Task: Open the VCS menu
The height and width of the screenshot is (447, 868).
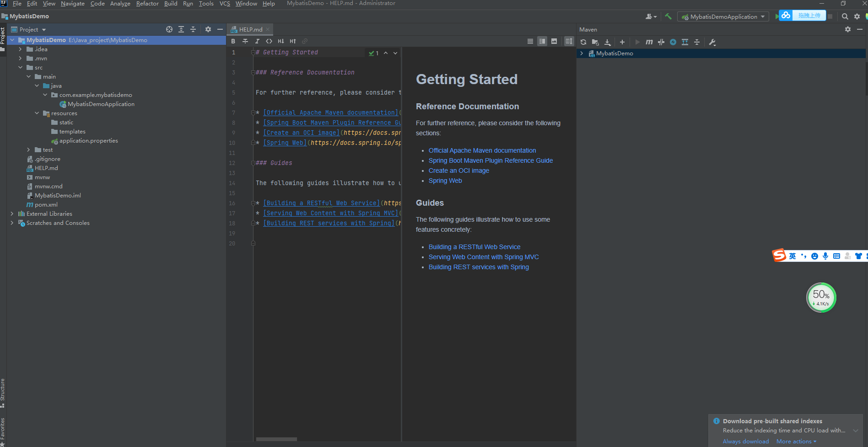Action: pyautogui.click(x=225, y=4)
